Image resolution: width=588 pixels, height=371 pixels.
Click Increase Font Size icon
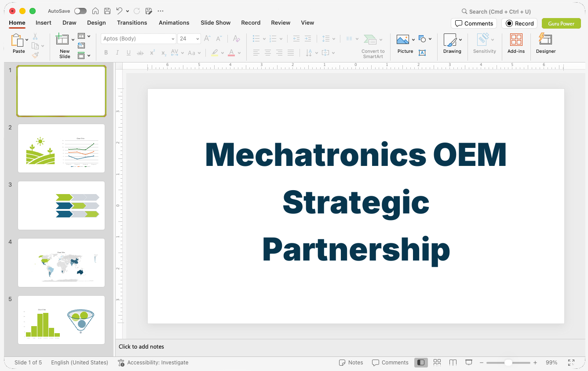tap(208, 39)
